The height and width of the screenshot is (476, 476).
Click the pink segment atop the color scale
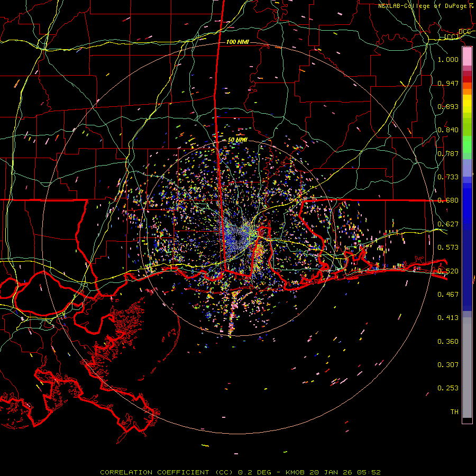pyautogui.click(x=467, y=56)
